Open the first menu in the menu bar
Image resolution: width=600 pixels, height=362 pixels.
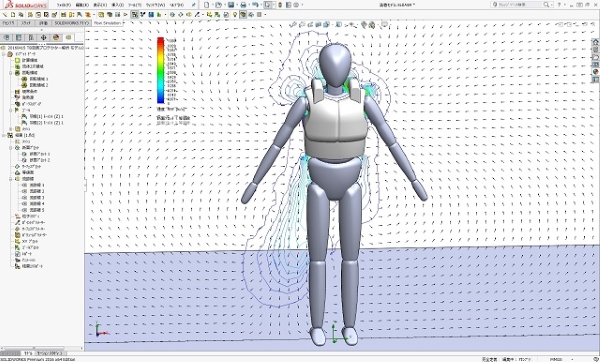coord(64,5)
